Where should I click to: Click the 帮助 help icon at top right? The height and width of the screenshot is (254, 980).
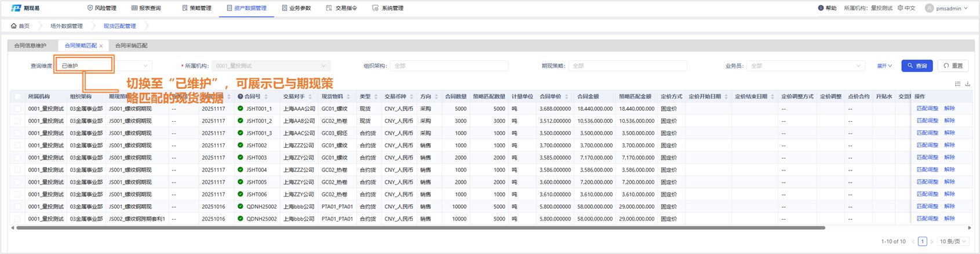821,8
